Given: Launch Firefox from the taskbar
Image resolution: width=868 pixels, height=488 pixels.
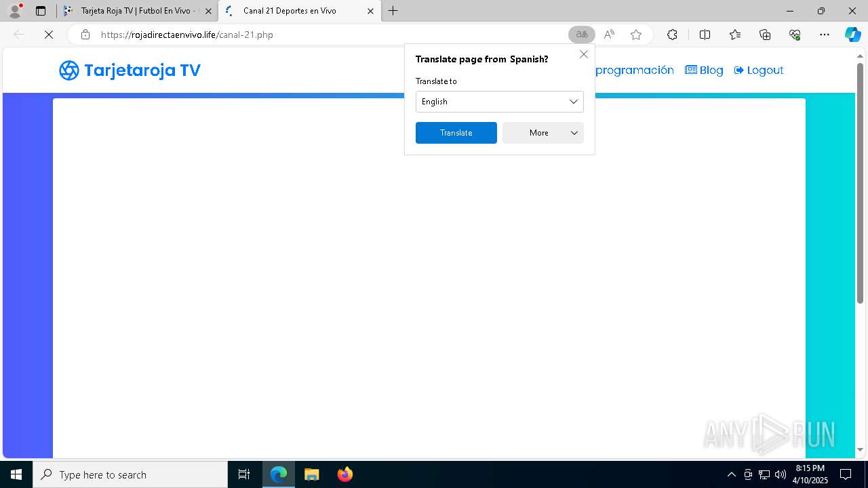Looking at the screenshot, I should tap(345, 474).
